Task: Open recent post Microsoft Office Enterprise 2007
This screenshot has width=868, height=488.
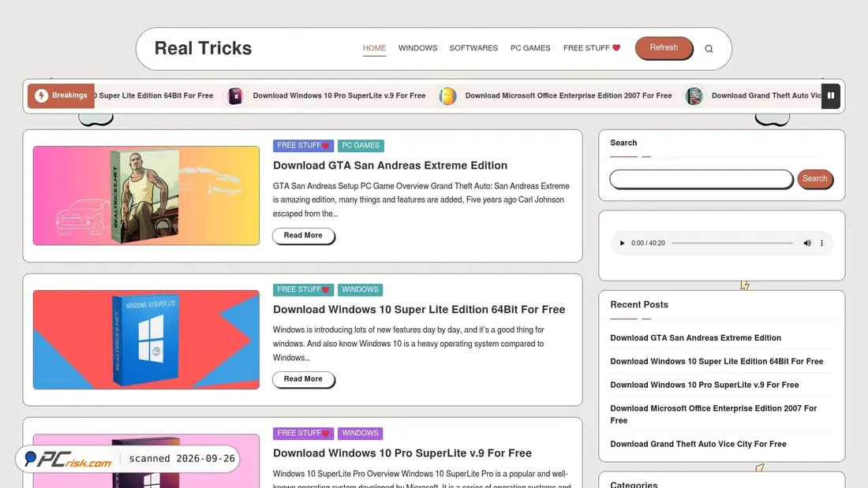Action: click(x=713, y=414)
